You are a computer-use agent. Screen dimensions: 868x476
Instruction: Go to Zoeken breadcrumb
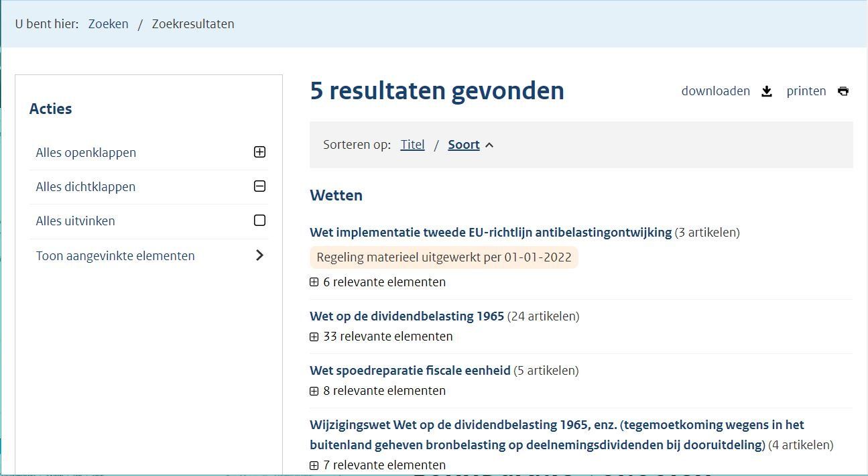coord(109,24)
